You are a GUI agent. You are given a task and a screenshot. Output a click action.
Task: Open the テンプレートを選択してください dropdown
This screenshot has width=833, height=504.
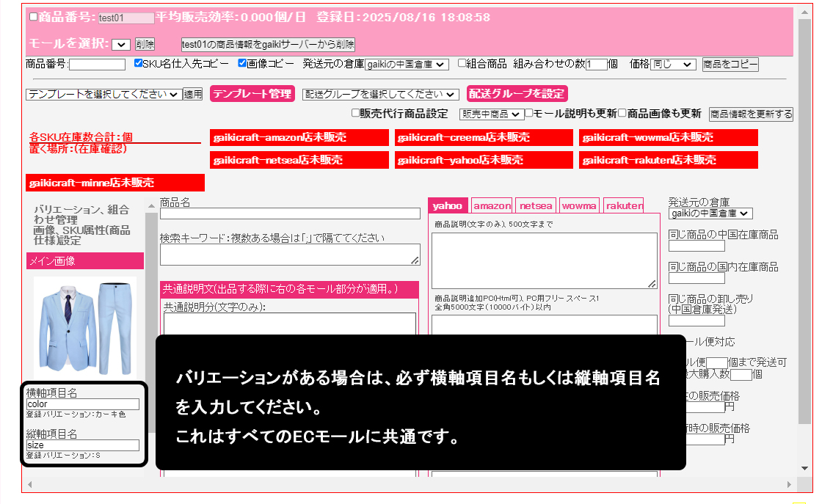[x=103, y=95]
